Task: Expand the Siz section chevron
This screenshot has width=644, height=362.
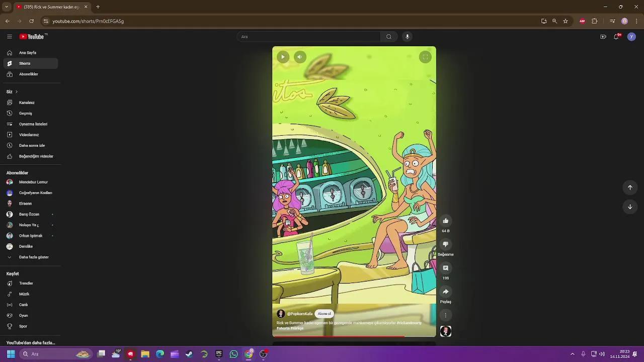Action: point(16,92)
